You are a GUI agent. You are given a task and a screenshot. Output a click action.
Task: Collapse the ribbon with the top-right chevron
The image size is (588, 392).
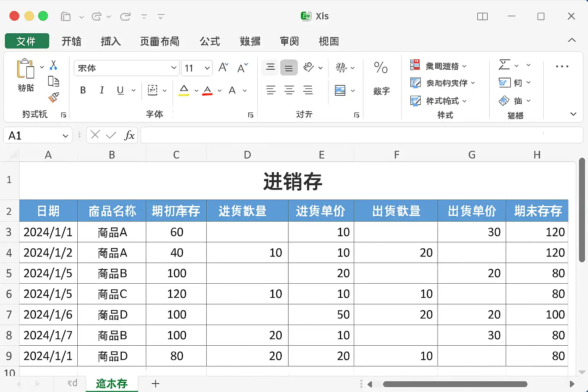572,40
